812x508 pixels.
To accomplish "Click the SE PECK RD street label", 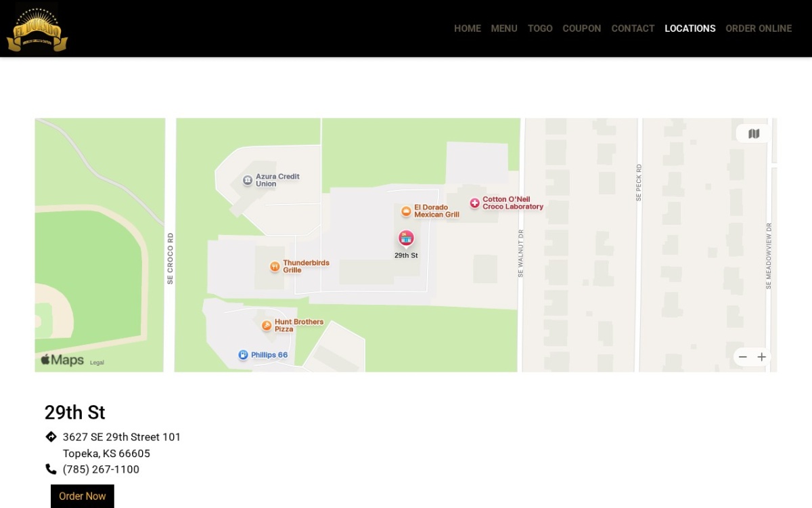I will [638, 182].
